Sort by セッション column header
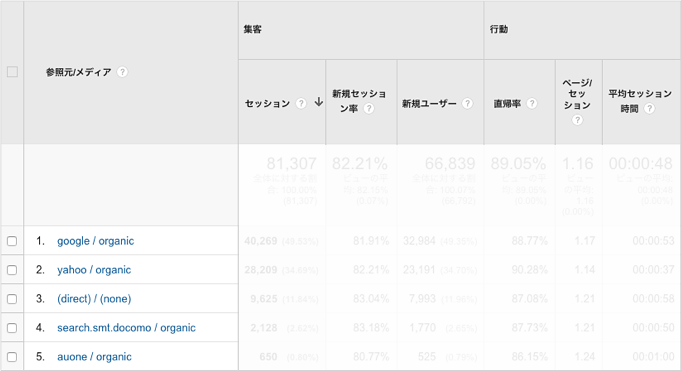681x371 pixels. [x=268, y=103]
